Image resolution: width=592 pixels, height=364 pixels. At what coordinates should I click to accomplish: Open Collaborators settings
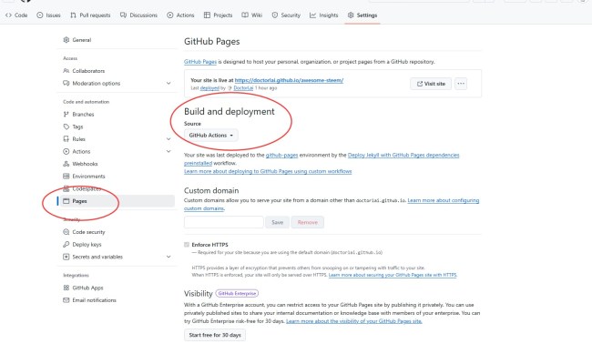(x=88, y=71)
